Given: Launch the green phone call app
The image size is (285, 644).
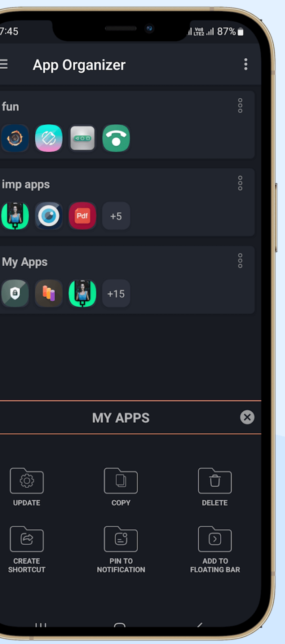Looking at the screenshot, I should (x=116, y=138).
